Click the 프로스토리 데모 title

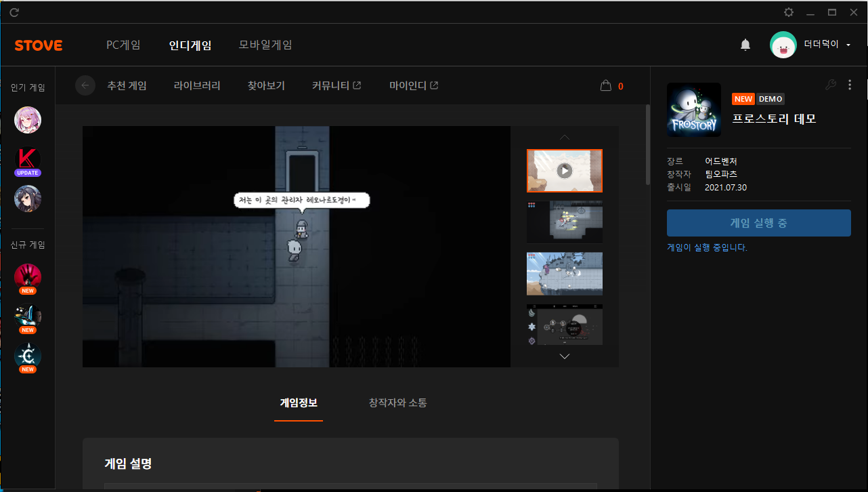click(x=774, y=119)
